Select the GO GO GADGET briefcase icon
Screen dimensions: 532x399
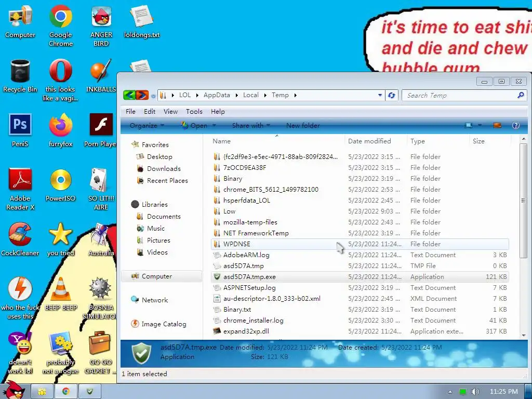pos(100,353)
